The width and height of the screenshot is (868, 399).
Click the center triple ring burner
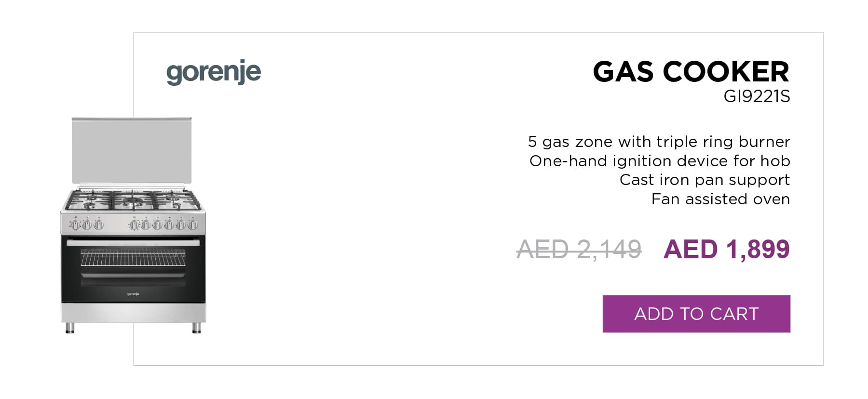click(133, 201)
